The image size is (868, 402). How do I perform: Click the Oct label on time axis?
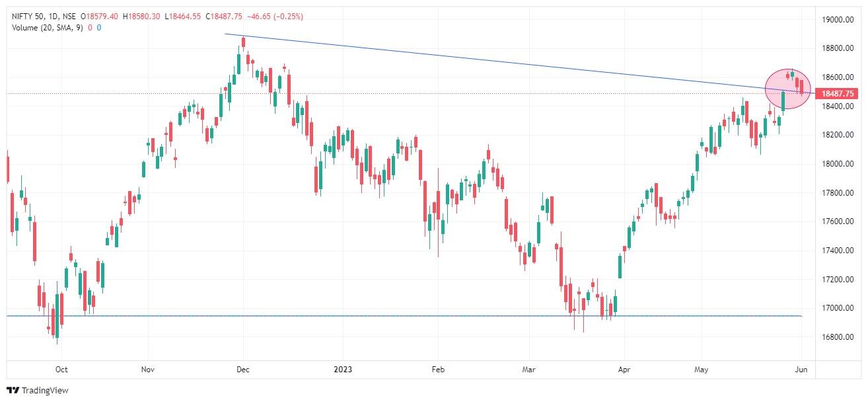point(61,370)
